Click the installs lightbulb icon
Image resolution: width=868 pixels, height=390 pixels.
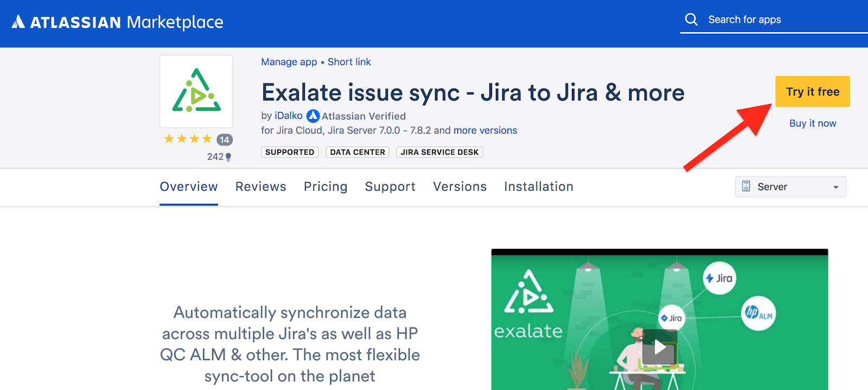point(228,157)
